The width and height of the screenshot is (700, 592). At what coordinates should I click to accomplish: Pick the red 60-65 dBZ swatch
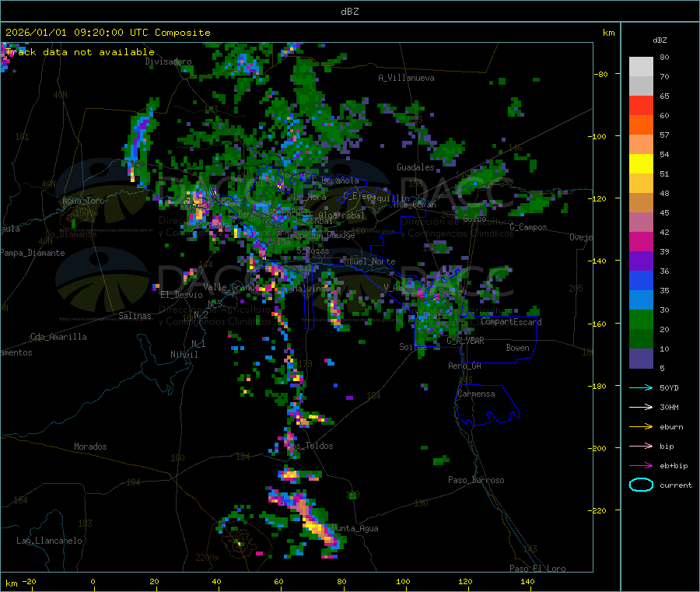point(641,105)
